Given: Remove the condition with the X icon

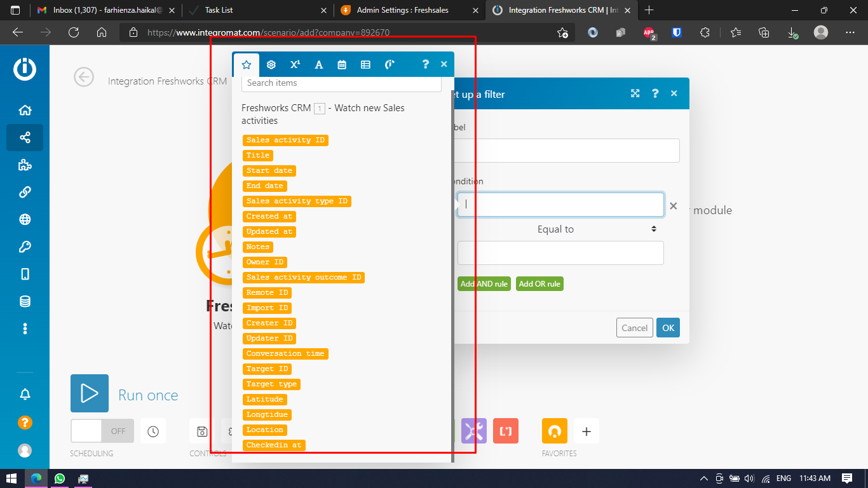Looking at the screenshot, I should pyautogui.click(x=674, y=206).
